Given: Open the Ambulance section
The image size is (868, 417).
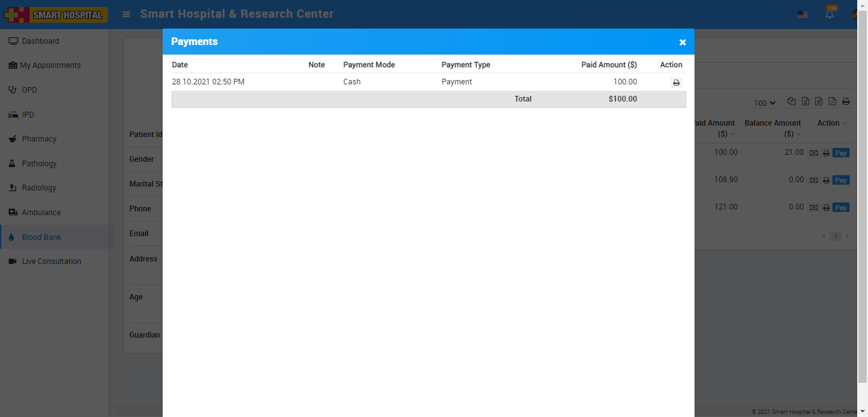Looking at the screenshot, I should pyautogui.click(x=41, y=213).
